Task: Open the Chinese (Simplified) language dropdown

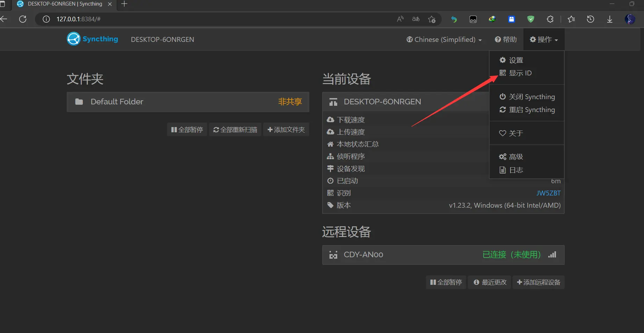Action: coord(444,39)
